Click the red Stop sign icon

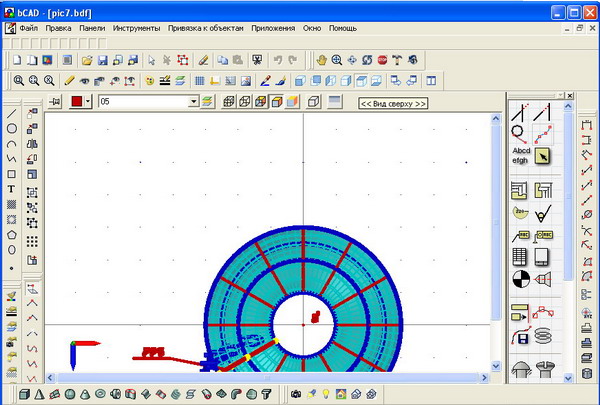[382, 59]
